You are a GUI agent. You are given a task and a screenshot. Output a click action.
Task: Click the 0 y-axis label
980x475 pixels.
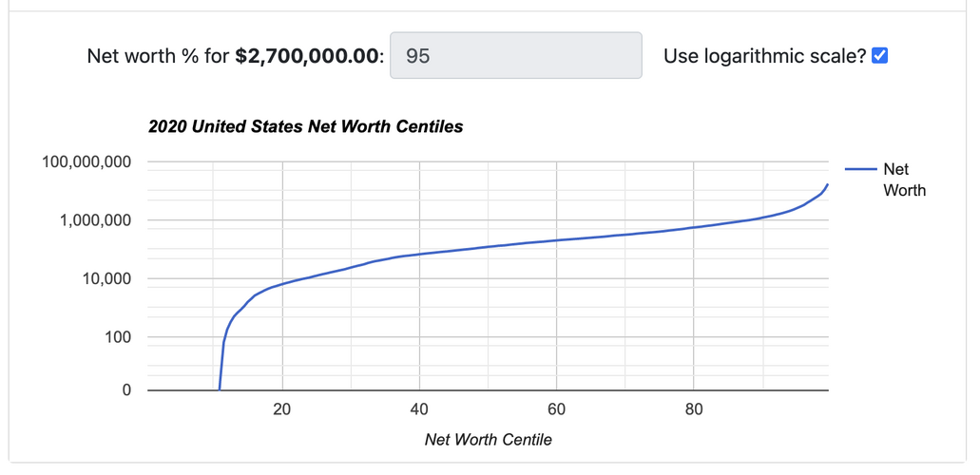(126, 390)
